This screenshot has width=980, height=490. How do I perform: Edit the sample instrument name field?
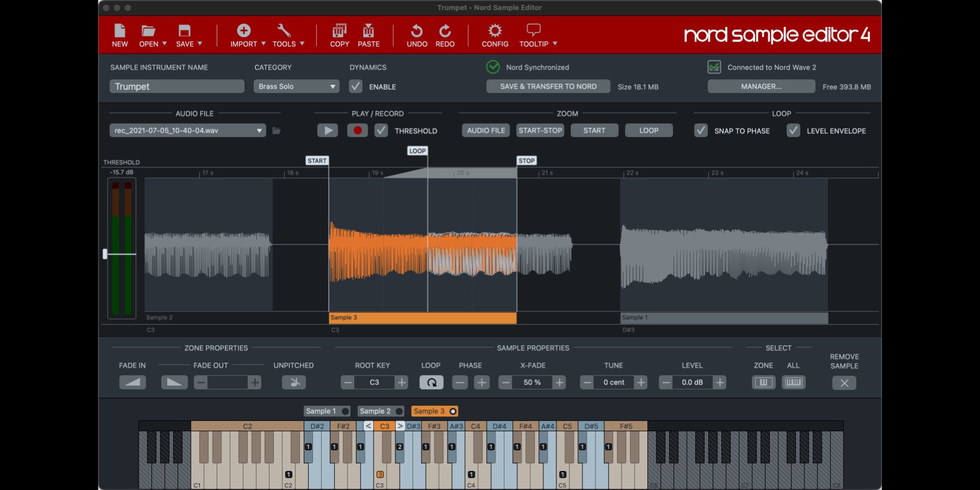point(177,87)
